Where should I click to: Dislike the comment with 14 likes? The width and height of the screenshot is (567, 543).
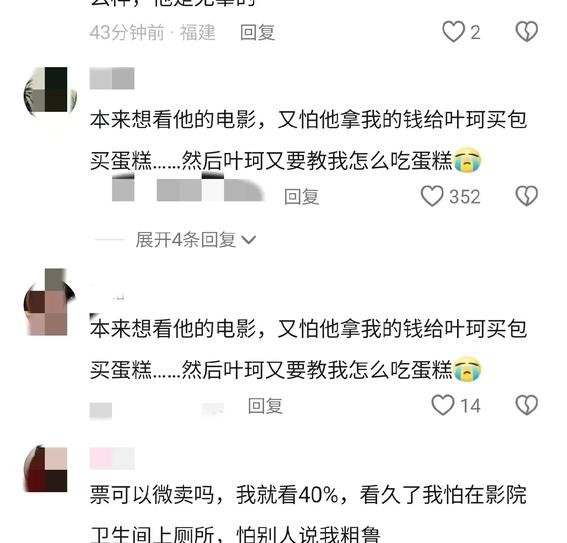[x=526, y=405]
